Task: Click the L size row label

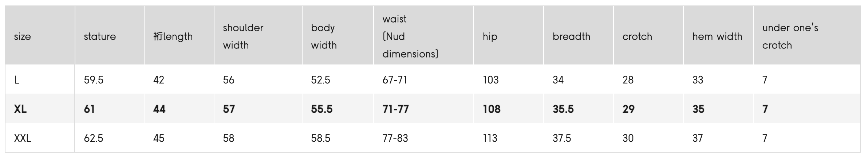Action: point(17,80)
